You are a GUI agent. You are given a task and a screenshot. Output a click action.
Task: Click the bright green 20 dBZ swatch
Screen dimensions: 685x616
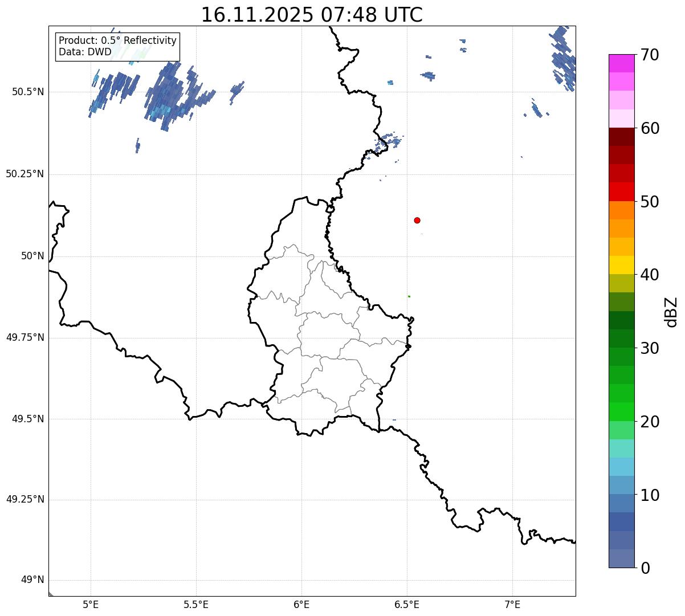pyautogui.click(x=621, y=412)
